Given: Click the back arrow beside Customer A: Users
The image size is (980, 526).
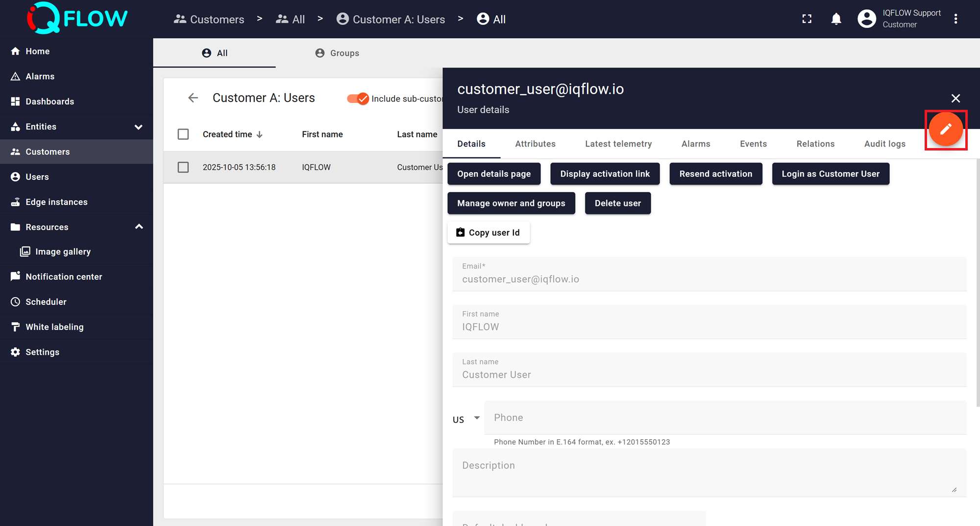Looking at the screenshot, I should (193, 98).
